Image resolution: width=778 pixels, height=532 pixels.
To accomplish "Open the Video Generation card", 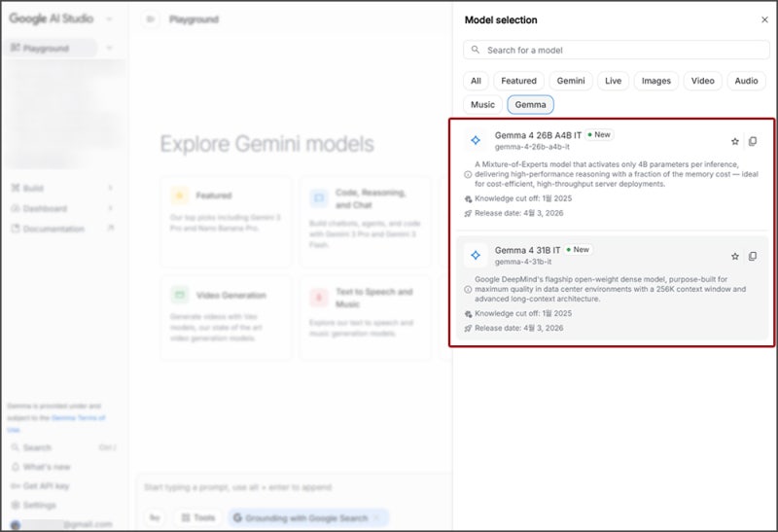I will point(226,318).
